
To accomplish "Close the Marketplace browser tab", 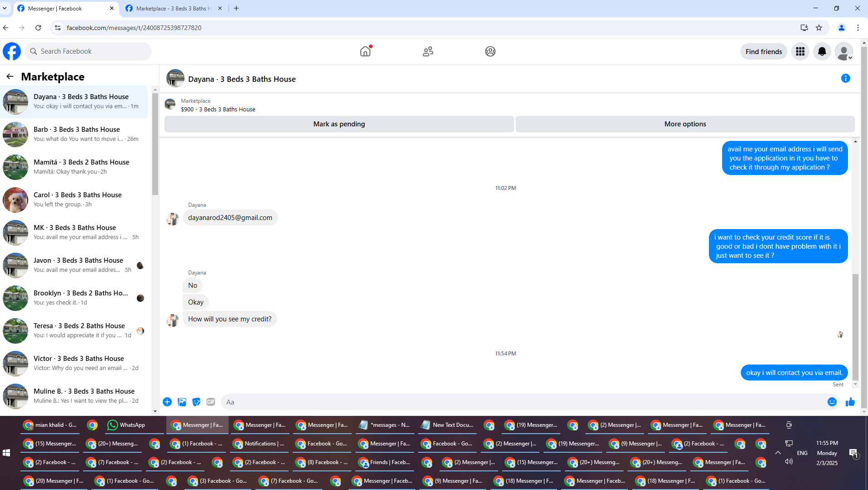I will point(220,8).
